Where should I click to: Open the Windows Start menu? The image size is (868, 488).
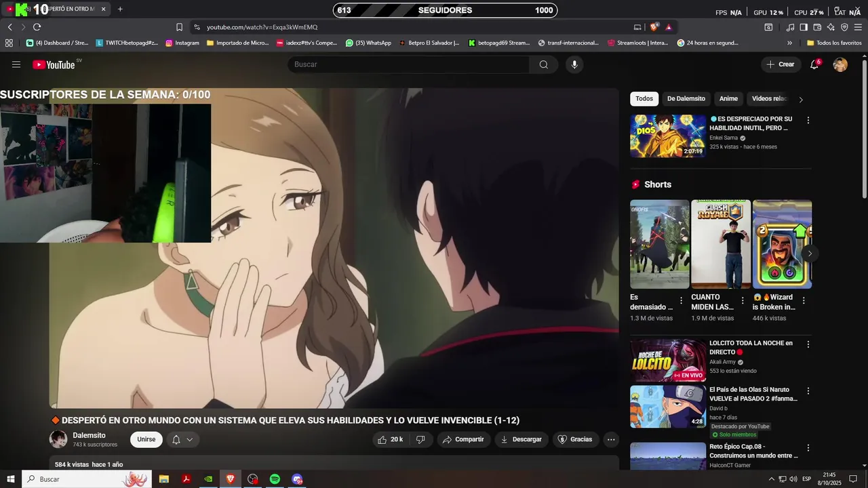click(11, 479)
